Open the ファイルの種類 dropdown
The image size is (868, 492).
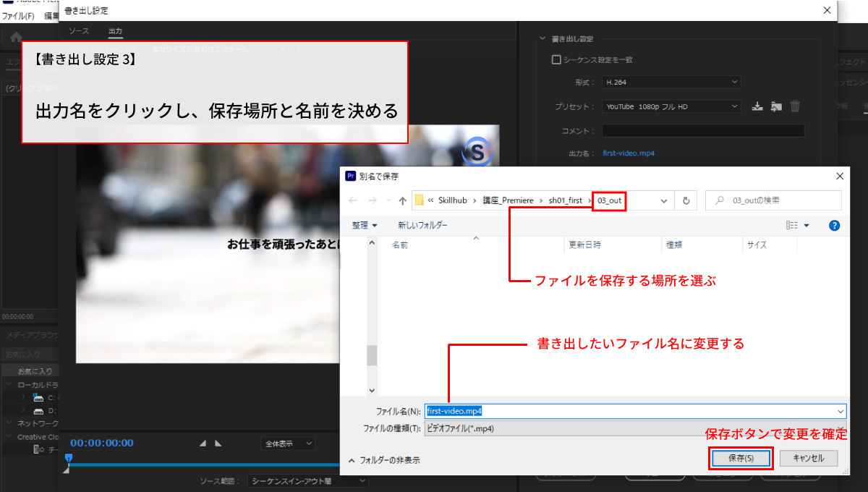pyautogui.click(x=635, y=428)
